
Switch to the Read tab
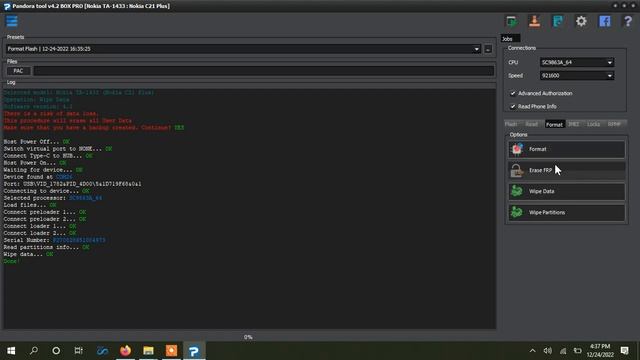531,124
